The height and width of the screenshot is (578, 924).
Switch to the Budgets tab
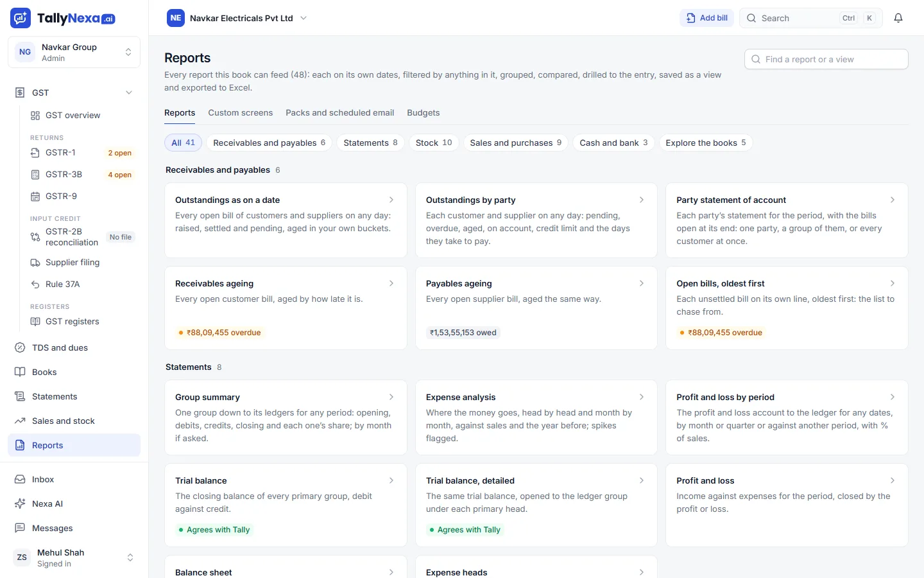pyautogui.click(x=424, y=113)
